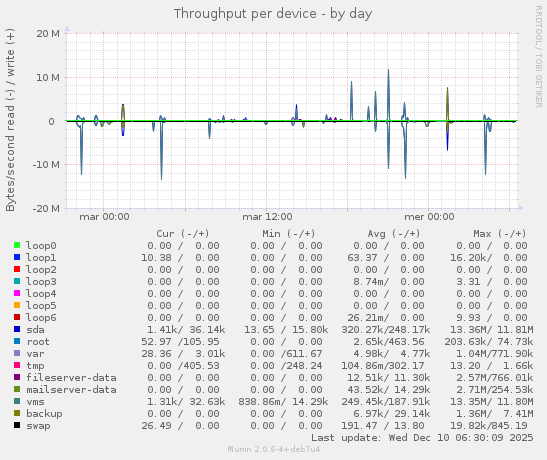This screenshot has width=547, height=460.
Task: Click the 'Bytes/second read (-) / write (+)' axis title
Action: coord(10,120)
